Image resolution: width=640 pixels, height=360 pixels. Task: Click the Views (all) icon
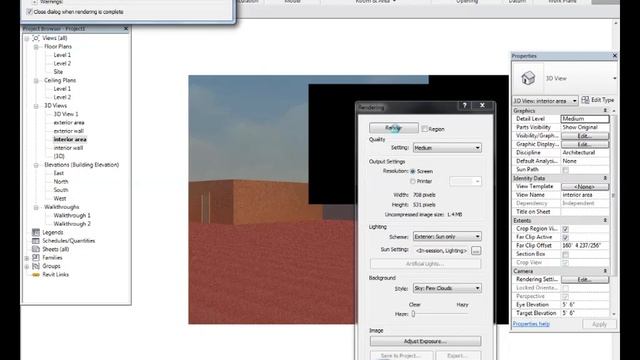pyautogui.click(x=36, y=38)
